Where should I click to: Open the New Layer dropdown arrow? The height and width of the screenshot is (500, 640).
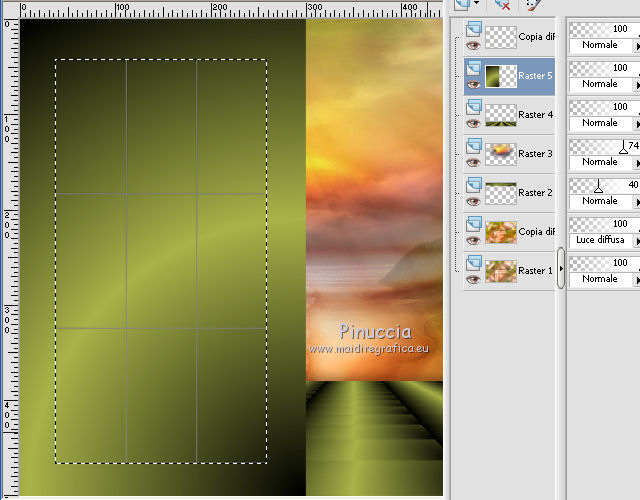click(476, 3)
